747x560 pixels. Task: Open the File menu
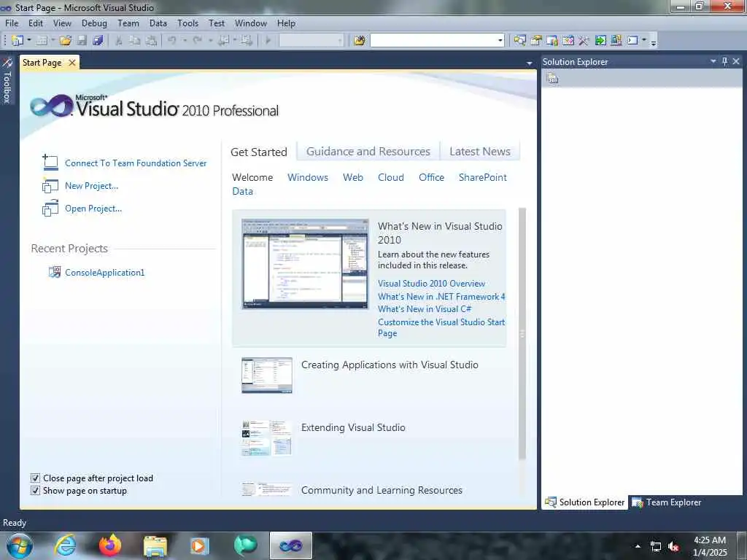pyautogui.click(x=12, y=23)
